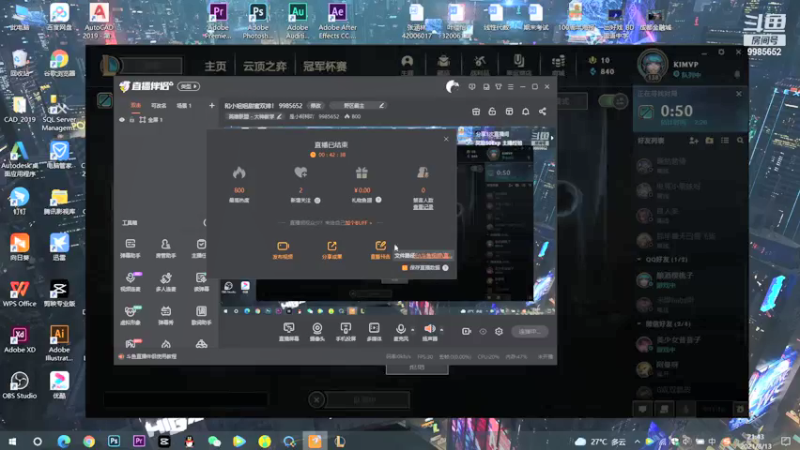Toggle the lock icon for 全屏1 source
The height and width of the screenshot is (450, 800).
coord(132,119)
